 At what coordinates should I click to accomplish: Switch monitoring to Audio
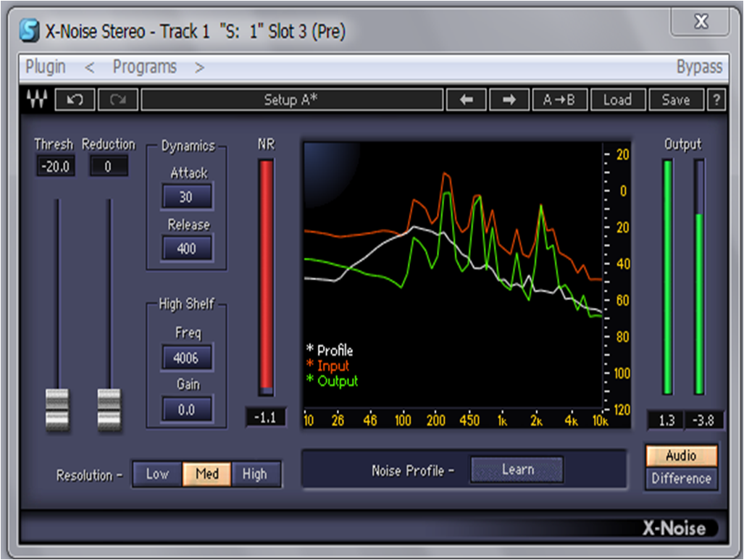point(682,456)
